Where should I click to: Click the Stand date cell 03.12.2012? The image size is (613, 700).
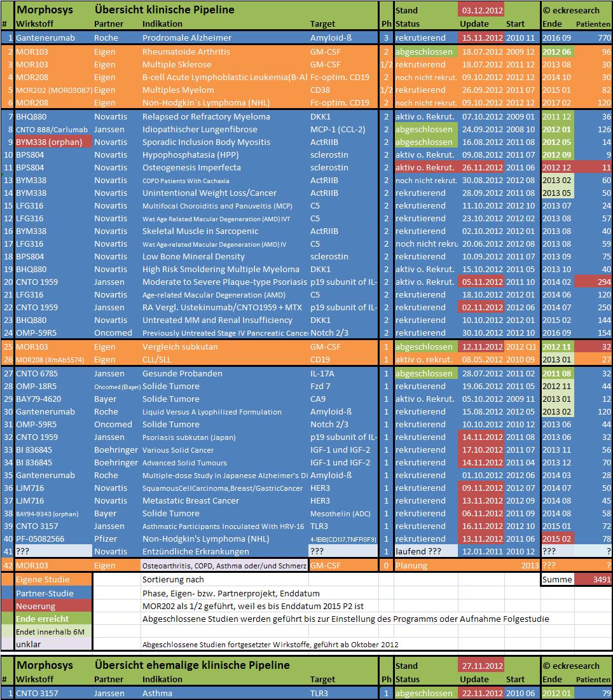coord(481,10)
